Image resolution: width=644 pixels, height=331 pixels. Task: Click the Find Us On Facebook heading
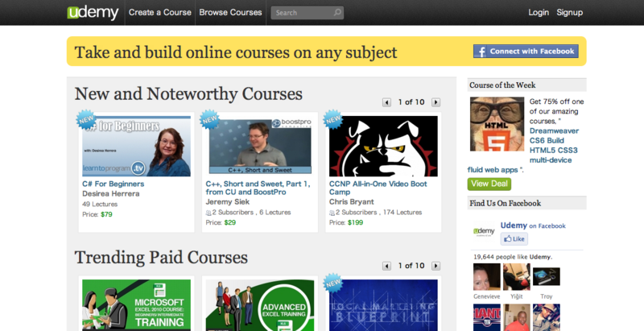coord(506,203)
